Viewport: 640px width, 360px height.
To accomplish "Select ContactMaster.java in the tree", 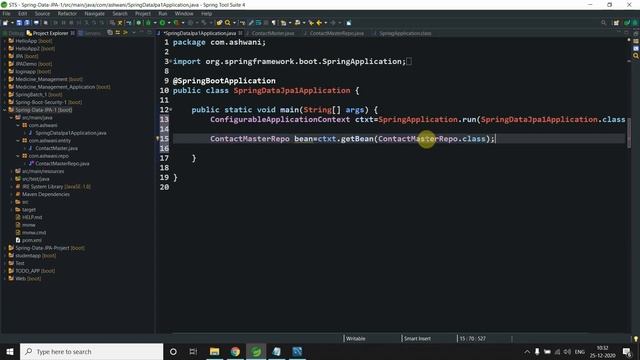I will [x=56, y=148].
